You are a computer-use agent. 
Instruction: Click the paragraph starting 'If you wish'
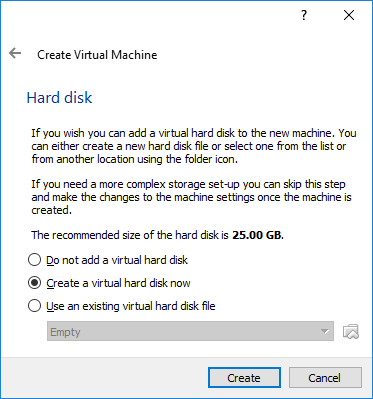[x=194, y=146]
